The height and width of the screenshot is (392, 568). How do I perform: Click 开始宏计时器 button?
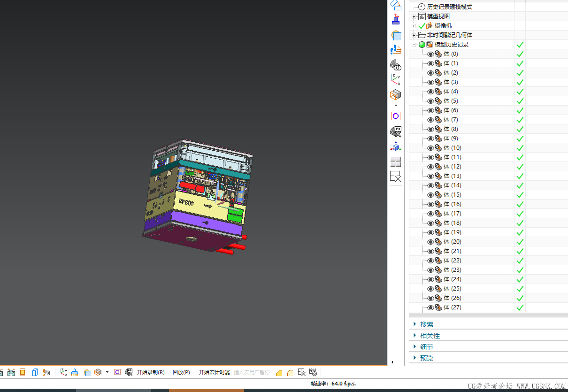pyautogui.click(x=214, y=372)
